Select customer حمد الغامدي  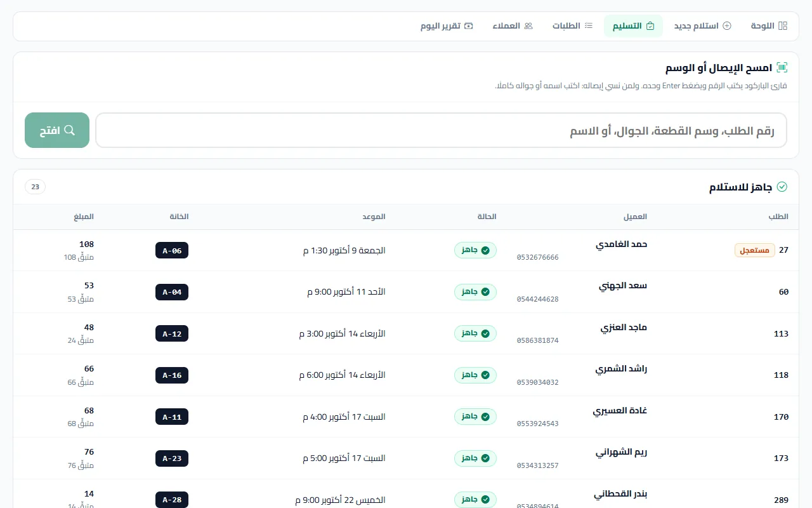pos(621,244)
